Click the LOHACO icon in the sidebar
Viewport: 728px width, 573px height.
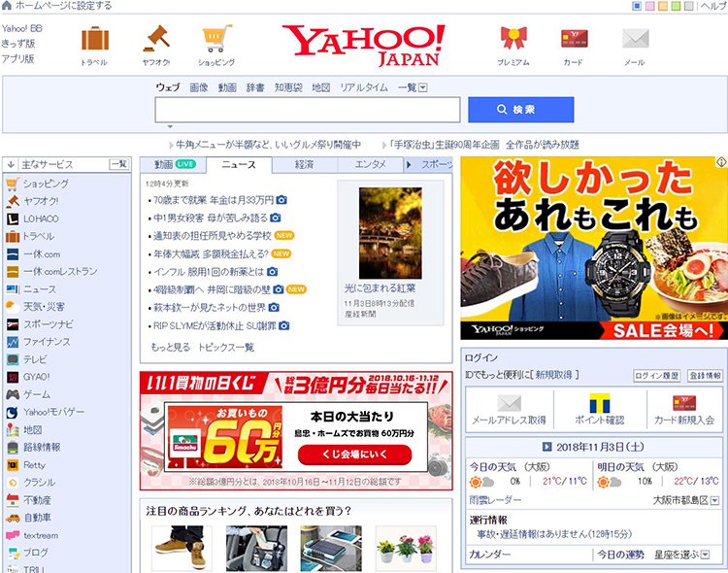pos(13,219)
